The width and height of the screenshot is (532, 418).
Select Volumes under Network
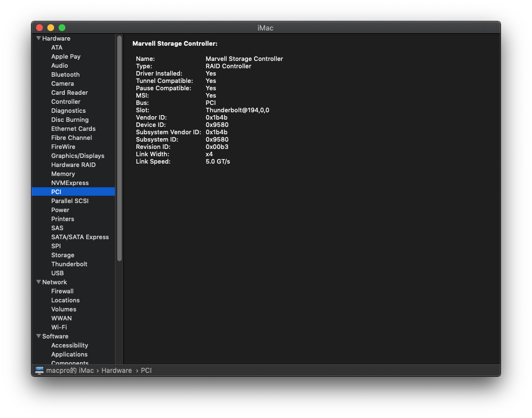pyautogui.click(x=64, y=309)
